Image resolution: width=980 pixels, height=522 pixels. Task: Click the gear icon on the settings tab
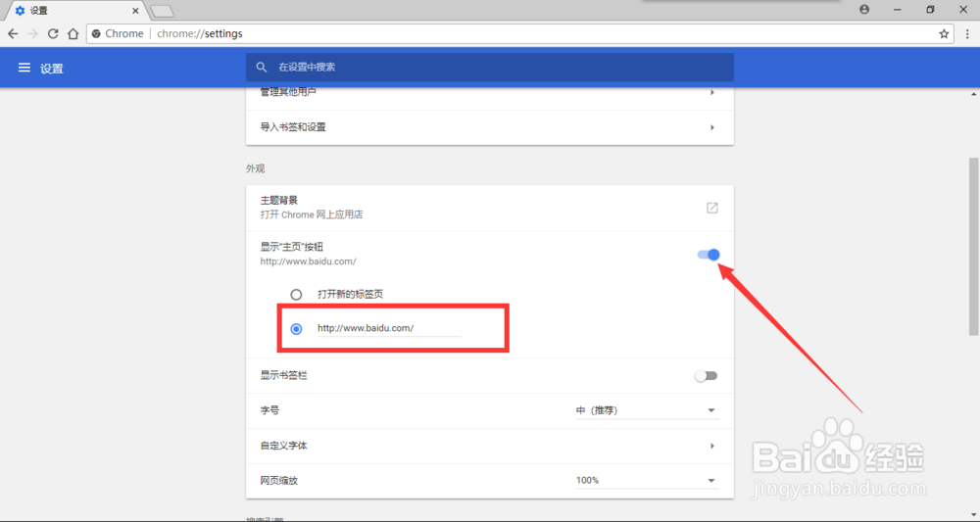tap(20, 11)
